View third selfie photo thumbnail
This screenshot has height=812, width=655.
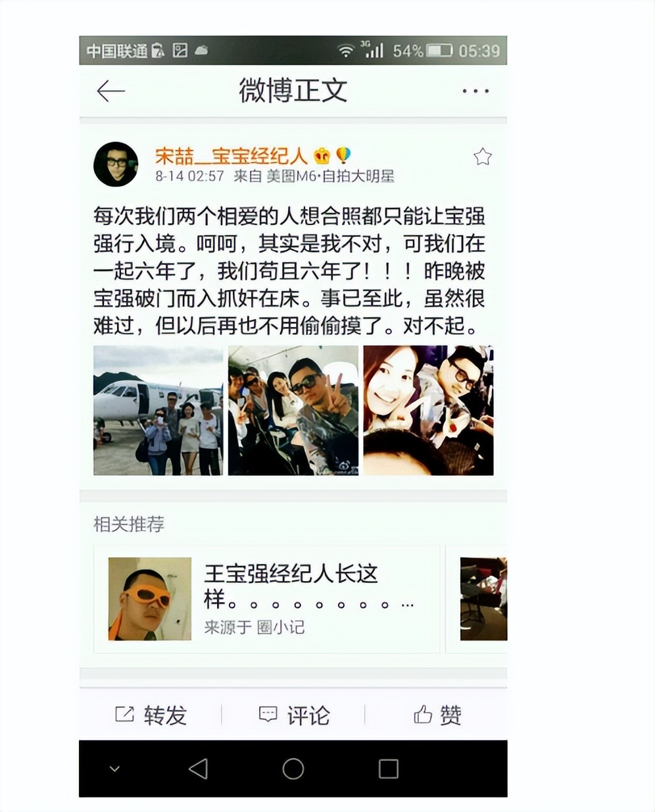coord(428,411)
